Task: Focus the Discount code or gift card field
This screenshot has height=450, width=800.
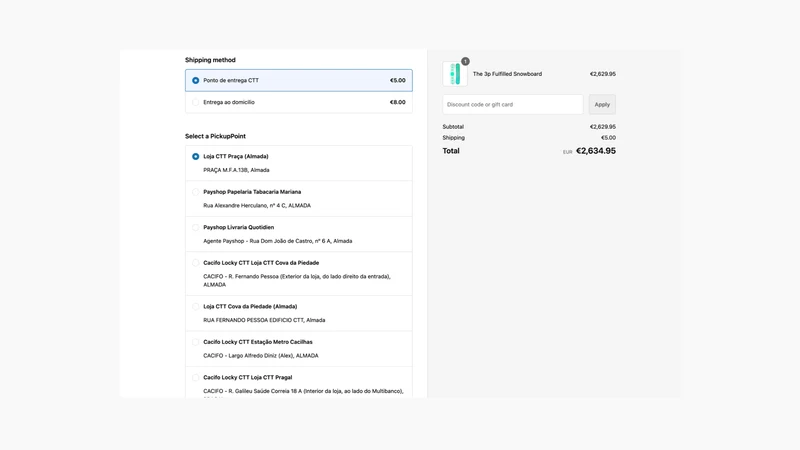Action: pyautogui.click(x=513, y=105)
